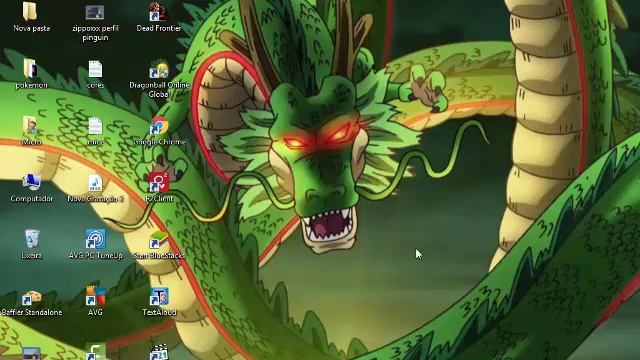Open the zippoxxx perfil pinguin icon
Screen dimensions: 640x360
tap(95, 12)
